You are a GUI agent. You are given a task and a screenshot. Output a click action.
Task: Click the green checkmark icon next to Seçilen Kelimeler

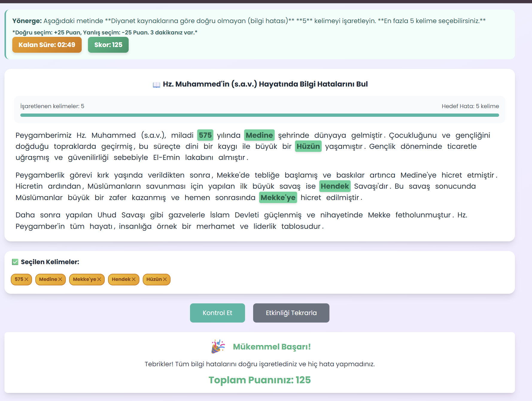coord(15,262)
